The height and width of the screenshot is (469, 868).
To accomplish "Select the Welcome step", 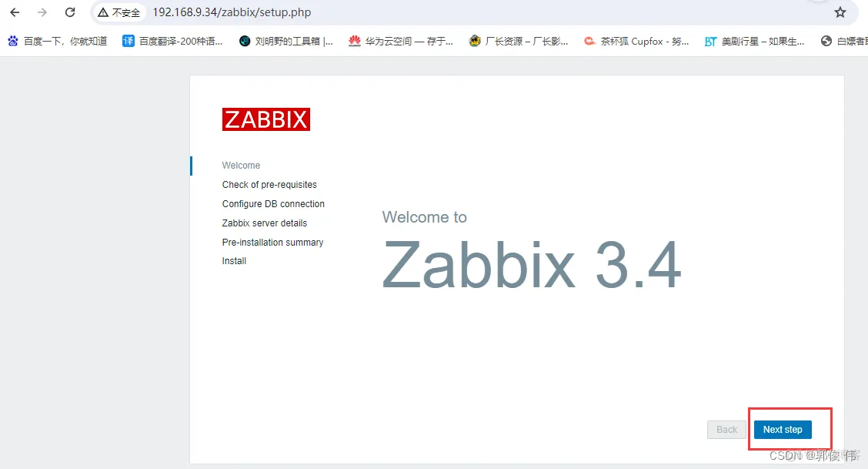I will tap(241, 165).
